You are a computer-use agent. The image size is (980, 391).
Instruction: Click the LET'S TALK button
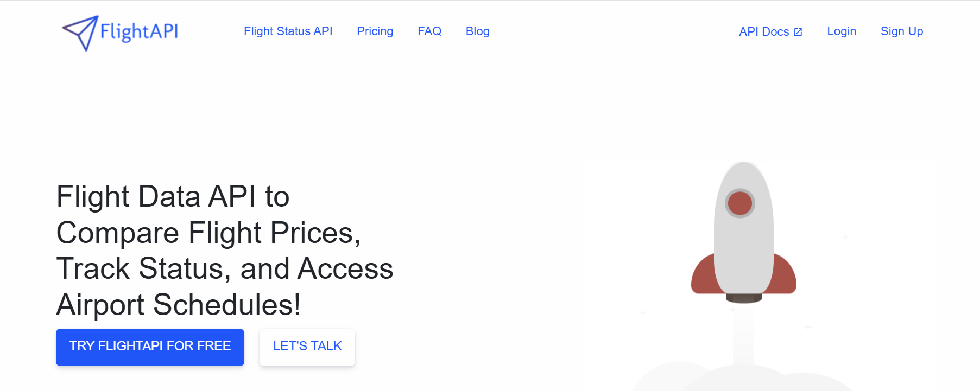click(307, 347)
